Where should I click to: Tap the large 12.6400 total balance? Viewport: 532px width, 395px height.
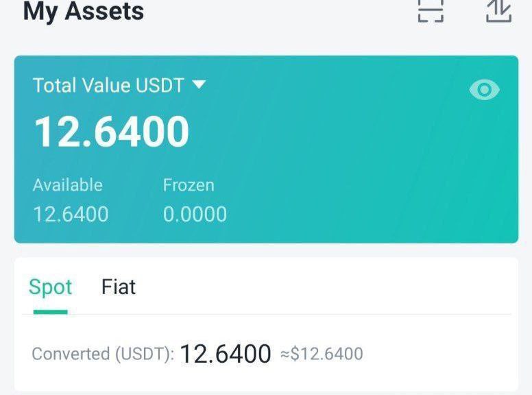(111, 132)
